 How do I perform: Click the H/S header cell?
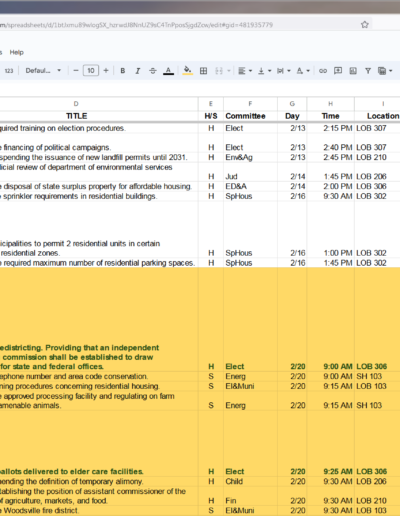pos(211,116)
